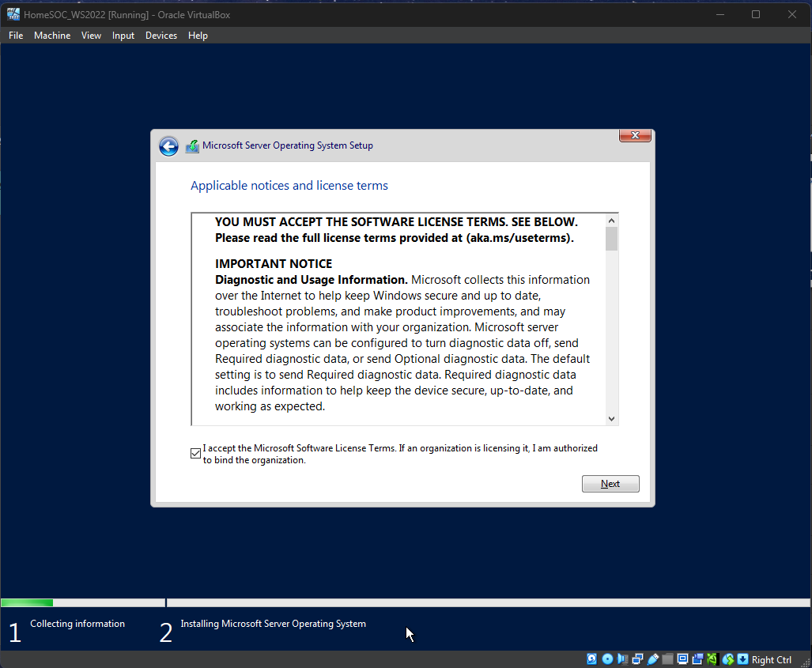812x668 pixels.
Task: Open the View menu
Action: 92,36
